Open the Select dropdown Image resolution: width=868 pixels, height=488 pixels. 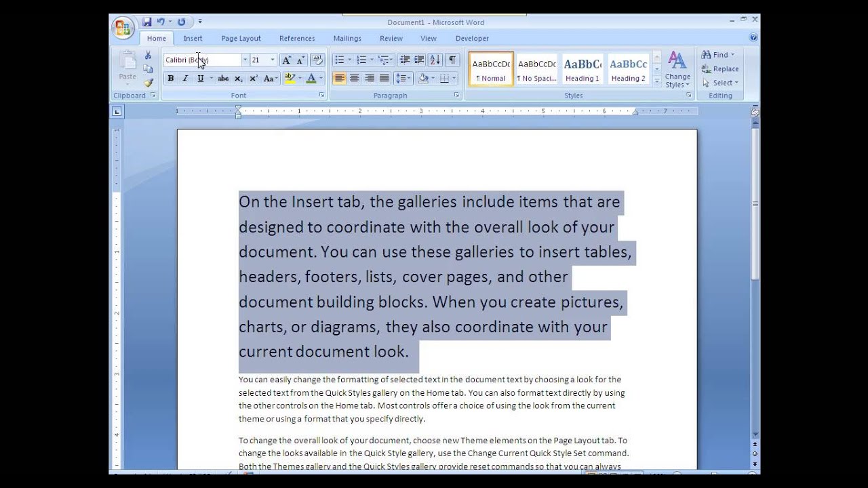719,83
